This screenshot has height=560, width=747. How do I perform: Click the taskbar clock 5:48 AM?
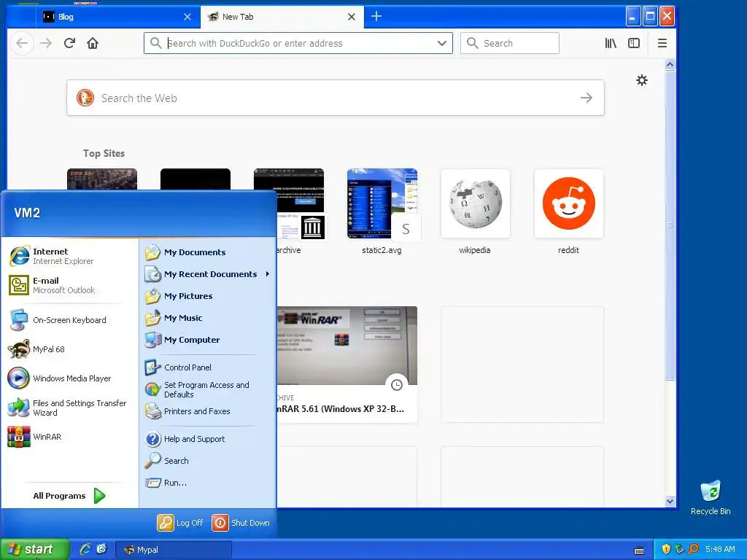coord(720,549)
